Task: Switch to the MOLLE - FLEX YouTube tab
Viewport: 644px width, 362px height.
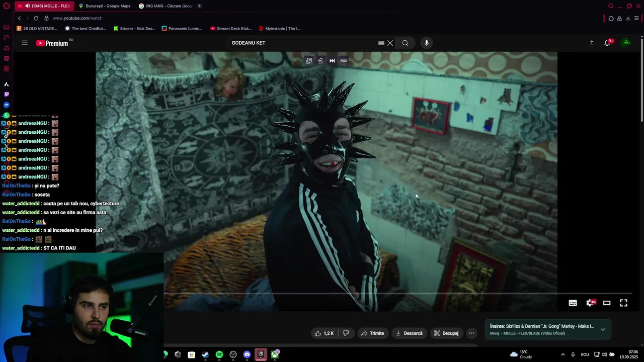Action: (44, 6)
